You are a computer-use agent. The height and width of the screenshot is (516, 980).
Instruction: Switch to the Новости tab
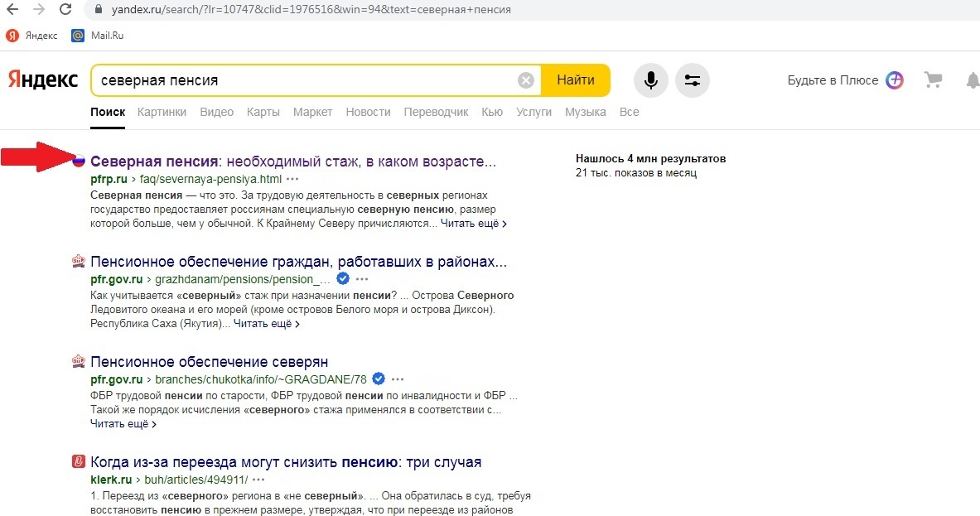pos(368,112)
